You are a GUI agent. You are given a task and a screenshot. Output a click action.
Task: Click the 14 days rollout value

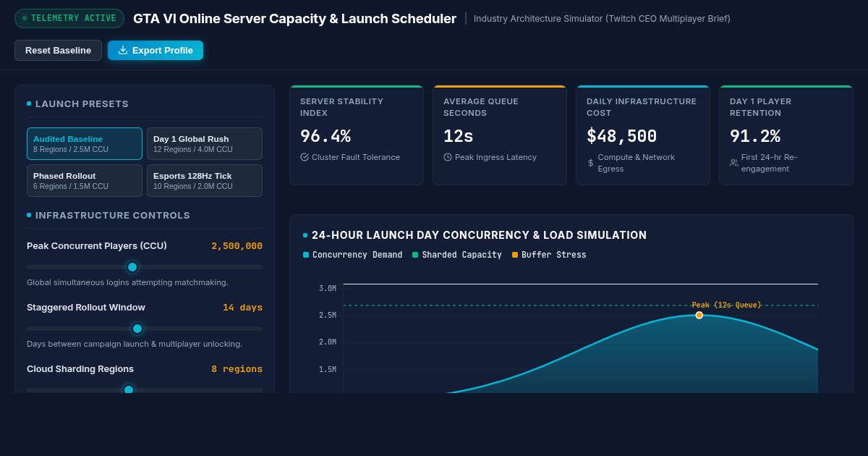point(242,308)
